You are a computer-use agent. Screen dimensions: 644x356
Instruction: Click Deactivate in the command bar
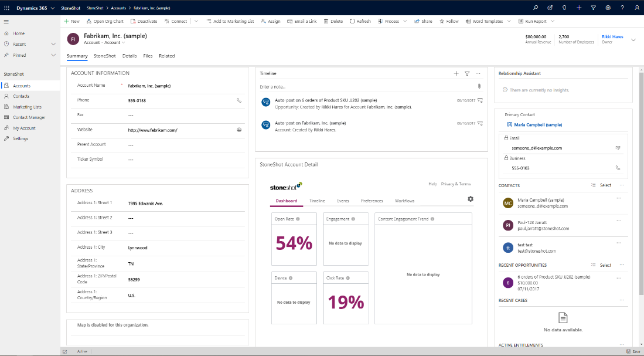144,21
